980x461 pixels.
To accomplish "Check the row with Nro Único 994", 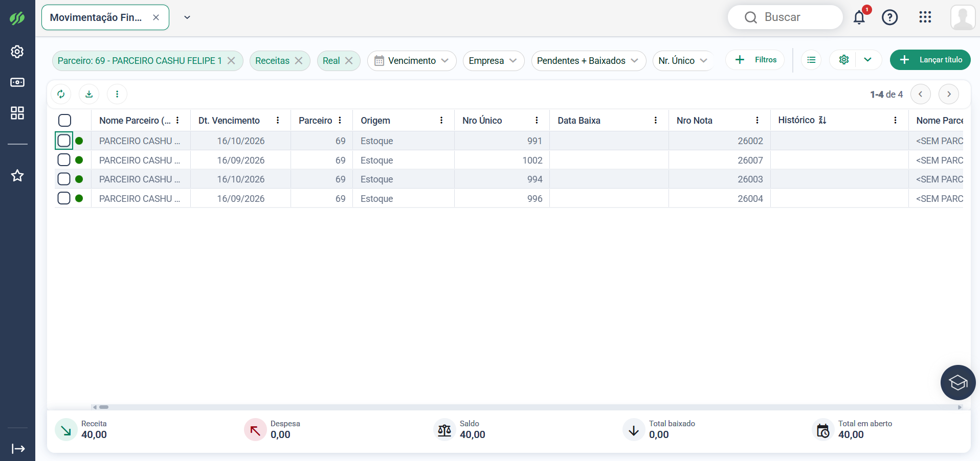I will coord(64,179).
